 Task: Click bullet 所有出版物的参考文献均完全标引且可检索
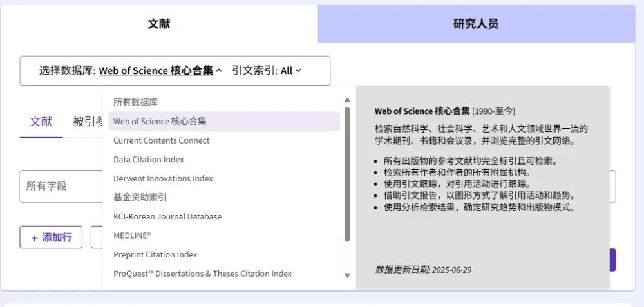click(471, 161)
